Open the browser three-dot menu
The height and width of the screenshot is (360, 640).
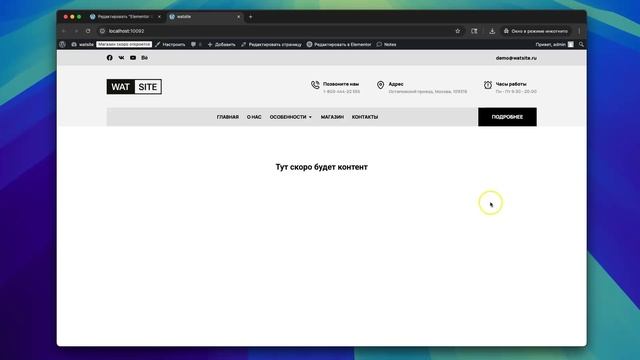(x=579, y=31)
